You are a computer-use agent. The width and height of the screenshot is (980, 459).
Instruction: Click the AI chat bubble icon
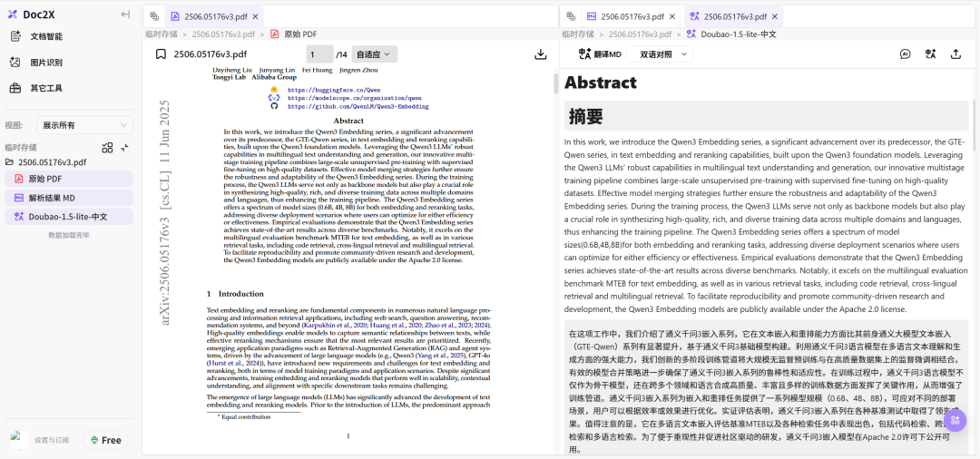[905, 54]
